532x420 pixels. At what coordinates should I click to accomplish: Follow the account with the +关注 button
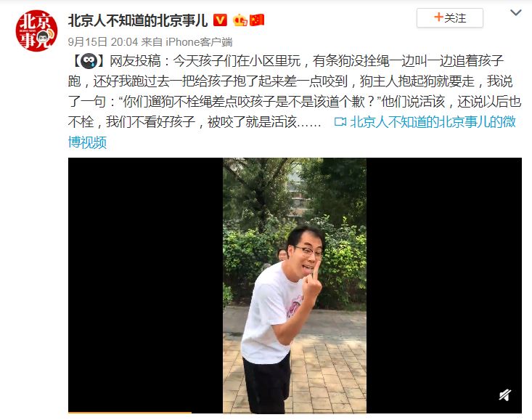(x=449, y=17)
